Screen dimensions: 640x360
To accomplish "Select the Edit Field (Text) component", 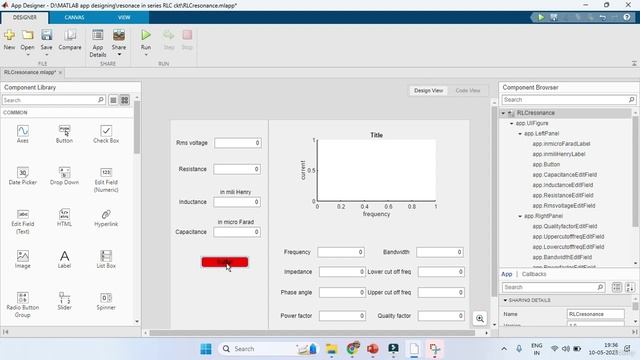I will click(x=23, y=222).
